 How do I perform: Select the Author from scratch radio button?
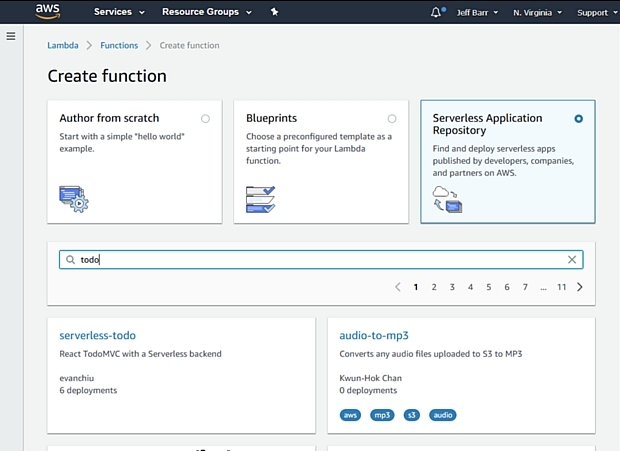[x=205, y=118]
